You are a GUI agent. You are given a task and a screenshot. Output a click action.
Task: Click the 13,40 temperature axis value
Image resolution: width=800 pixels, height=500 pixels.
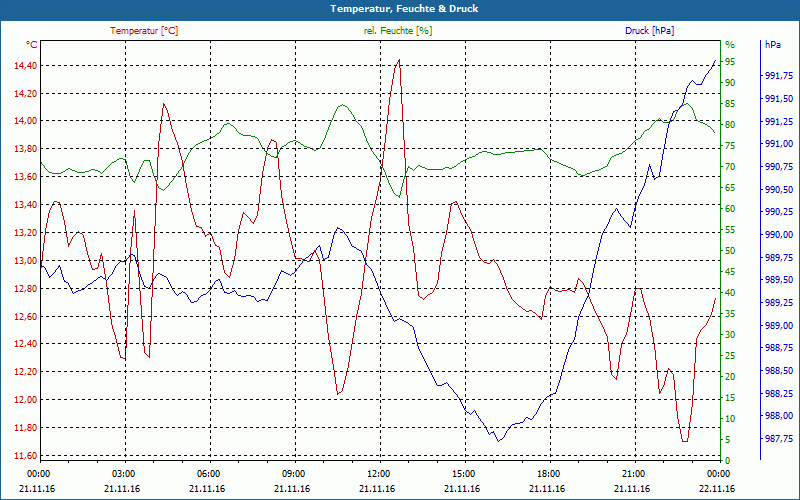click(x=25, y=205)
